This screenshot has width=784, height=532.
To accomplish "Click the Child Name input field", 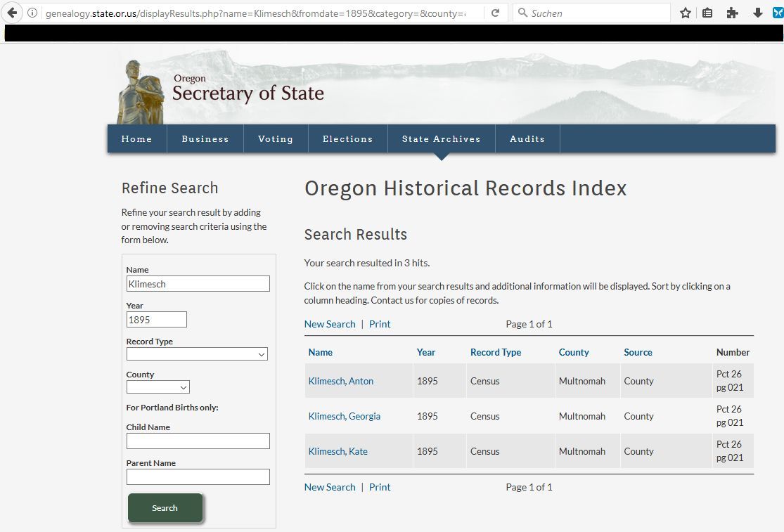I will tap(198, 441).
